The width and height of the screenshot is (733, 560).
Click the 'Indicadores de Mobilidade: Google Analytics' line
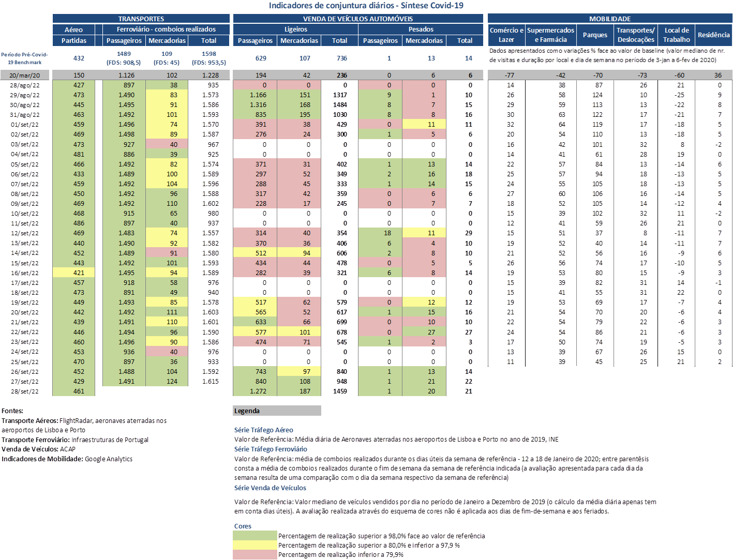click(x=67, y=459)
